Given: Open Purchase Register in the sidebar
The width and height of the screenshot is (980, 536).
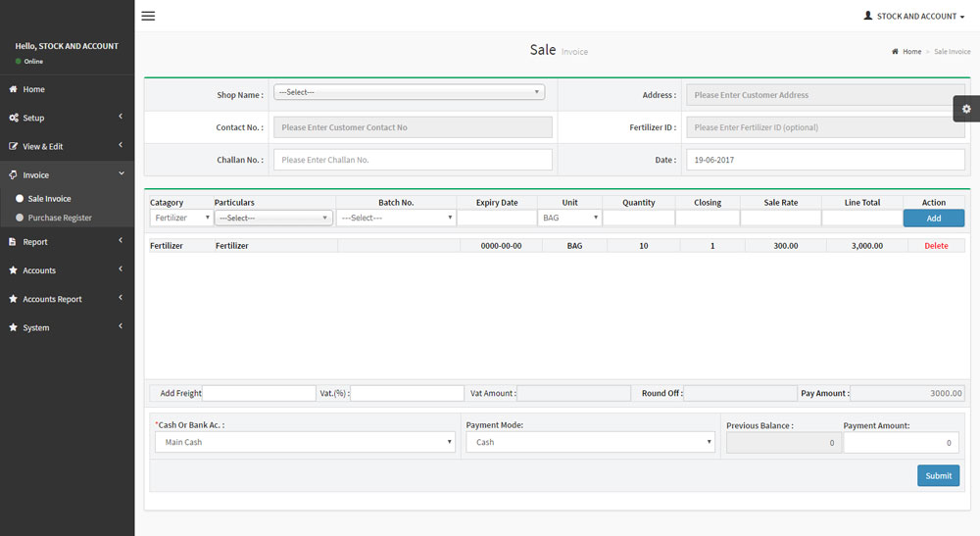Looking at the screenshot, I should pyautogui.click(x=60, y=218).
